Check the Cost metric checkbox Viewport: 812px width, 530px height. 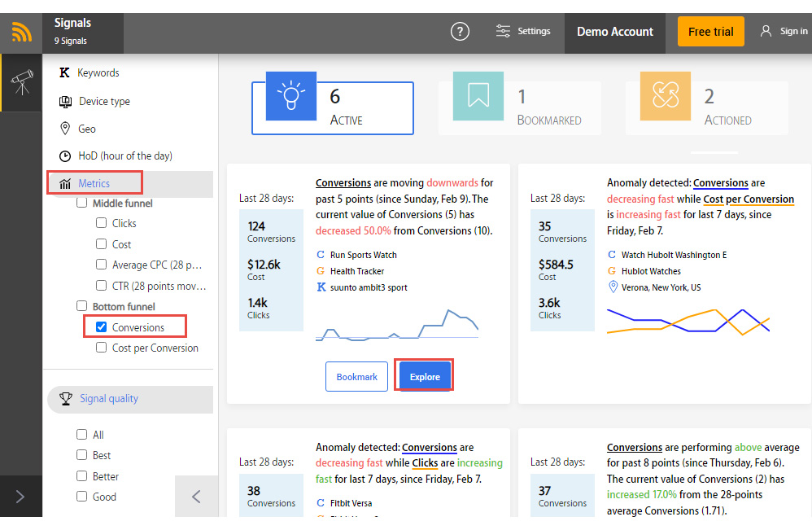[x=102, y=243]
